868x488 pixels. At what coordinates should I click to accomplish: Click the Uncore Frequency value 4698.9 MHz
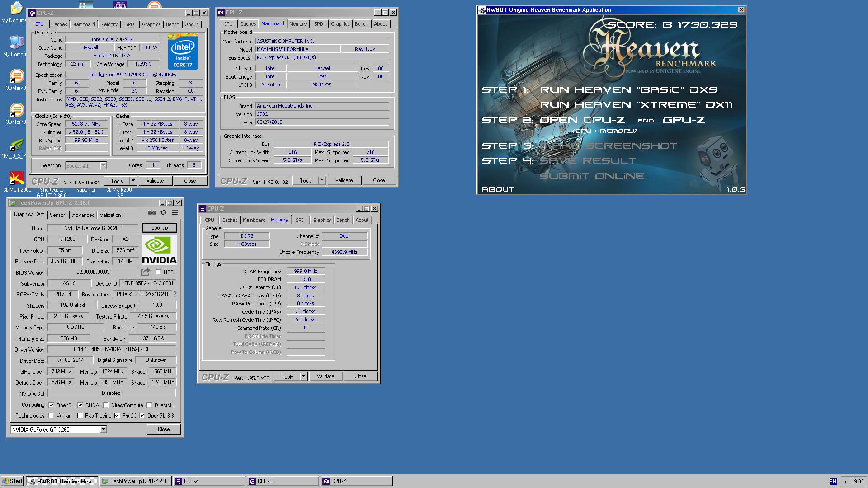point(344,252)
